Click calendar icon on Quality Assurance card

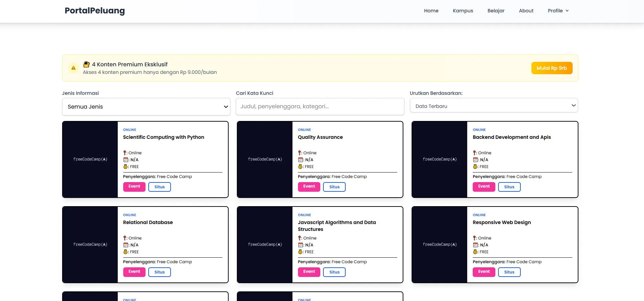(x=300, y=160)
